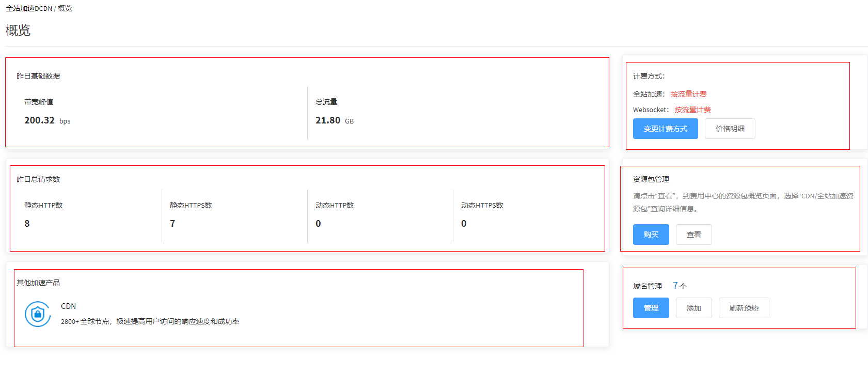Click 查看 under 资源包管理
Viewport: 868px width, 389px height.
pyautogui.click(x=693, y=235)
